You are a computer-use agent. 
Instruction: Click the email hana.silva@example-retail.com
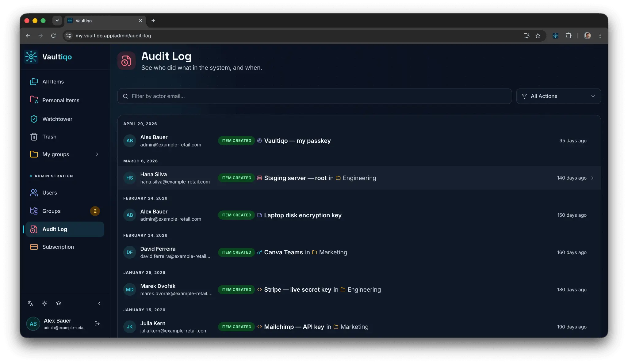175,182
